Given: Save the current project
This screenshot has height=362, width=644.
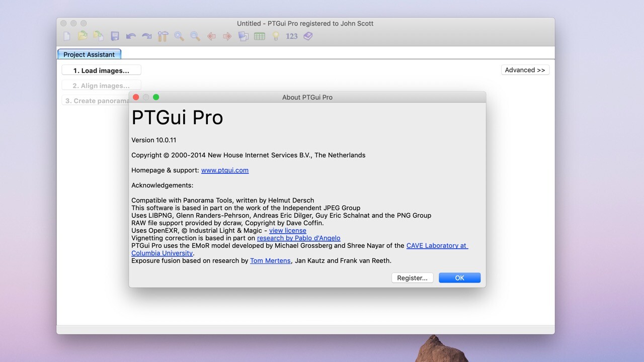Looking at the screenshot, I should pyautogui.click(x=114, y=36).
